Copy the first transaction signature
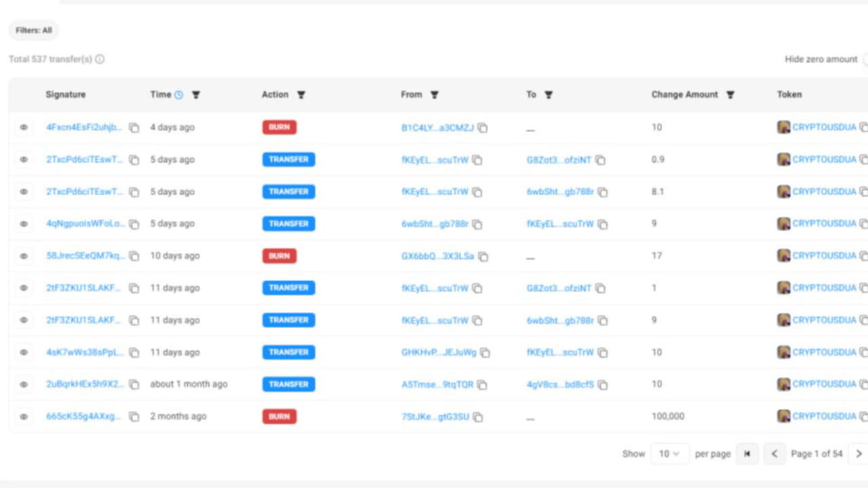 click(134, 127)
